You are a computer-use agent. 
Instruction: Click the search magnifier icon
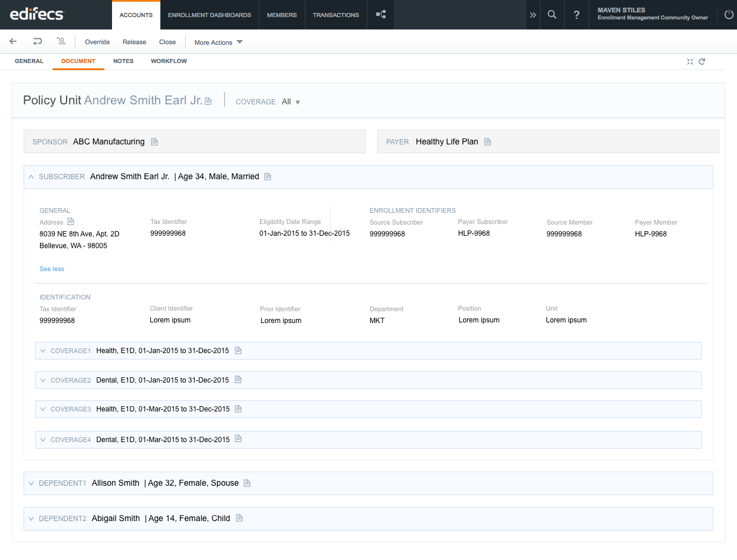coord(552,15)
